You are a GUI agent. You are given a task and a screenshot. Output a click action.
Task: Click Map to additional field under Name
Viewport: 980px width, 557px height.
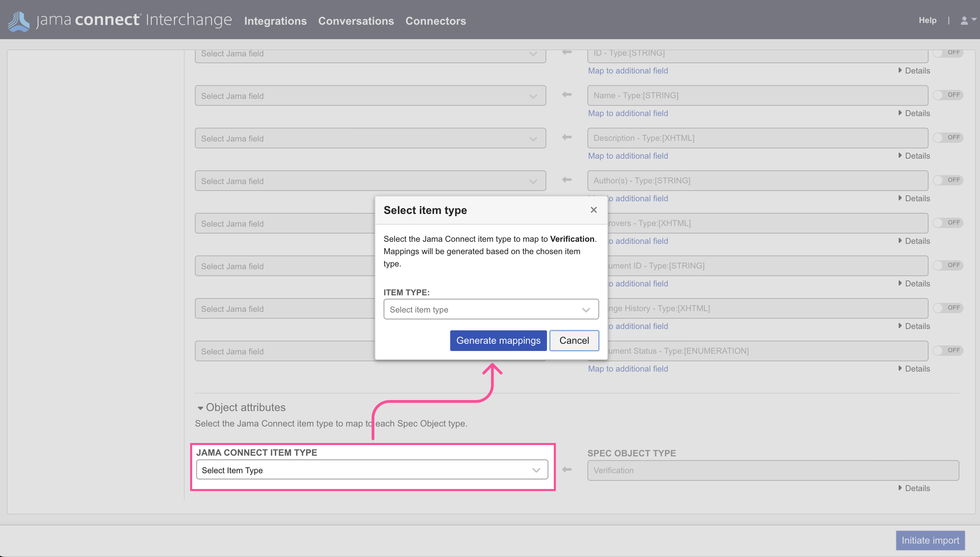click(628, 113)
